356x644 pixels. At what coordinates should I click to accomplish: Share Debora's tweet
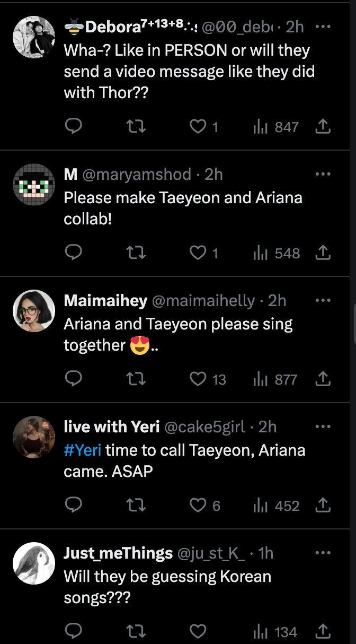323,127
